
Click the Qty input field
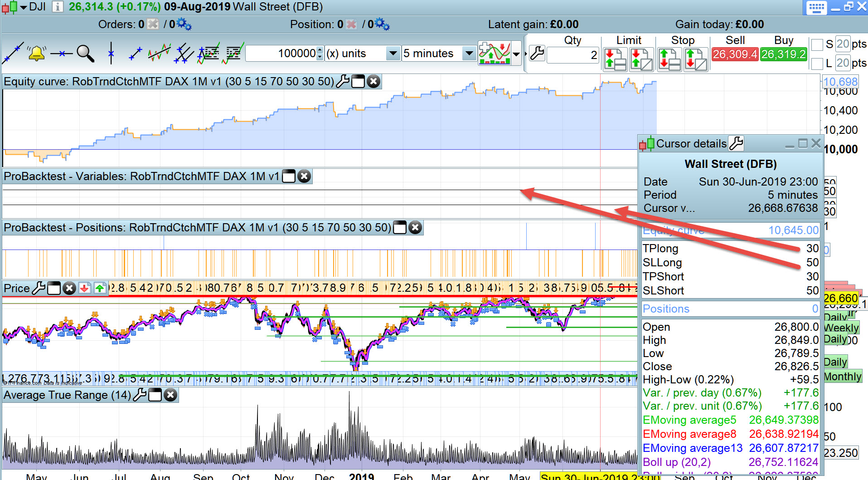tap(573, 55)
